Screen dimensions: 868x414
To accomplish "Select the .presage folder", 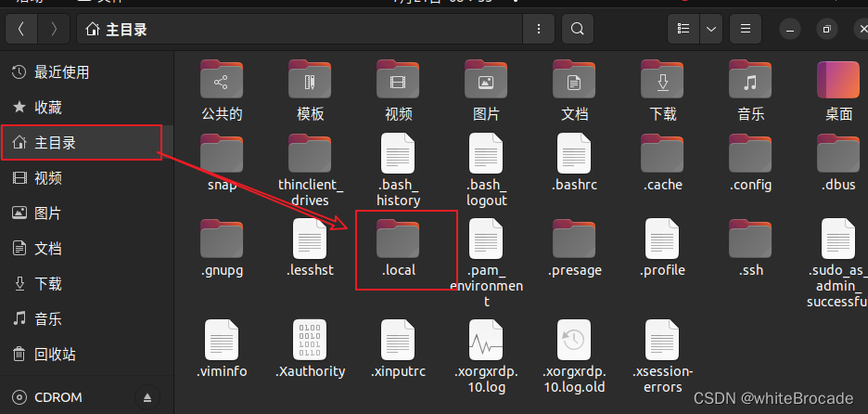I will click(574, 239).
